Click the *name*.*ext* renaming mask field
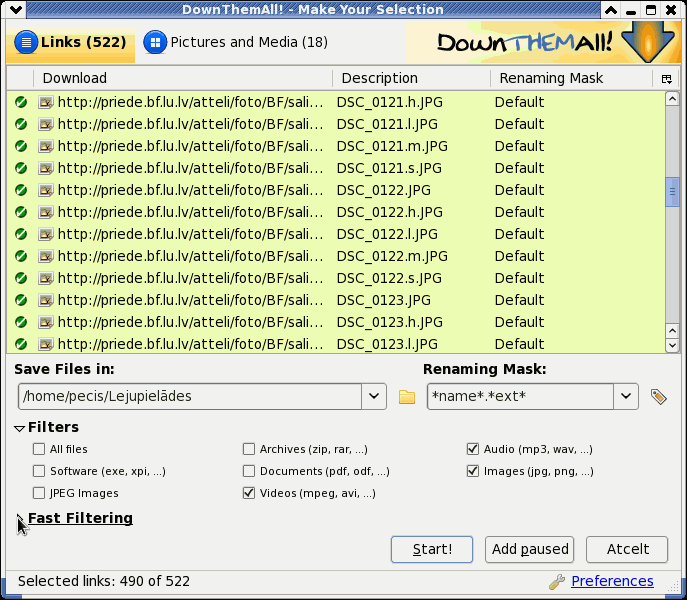Screen dimensions: 687x600 tap(521, 397)
